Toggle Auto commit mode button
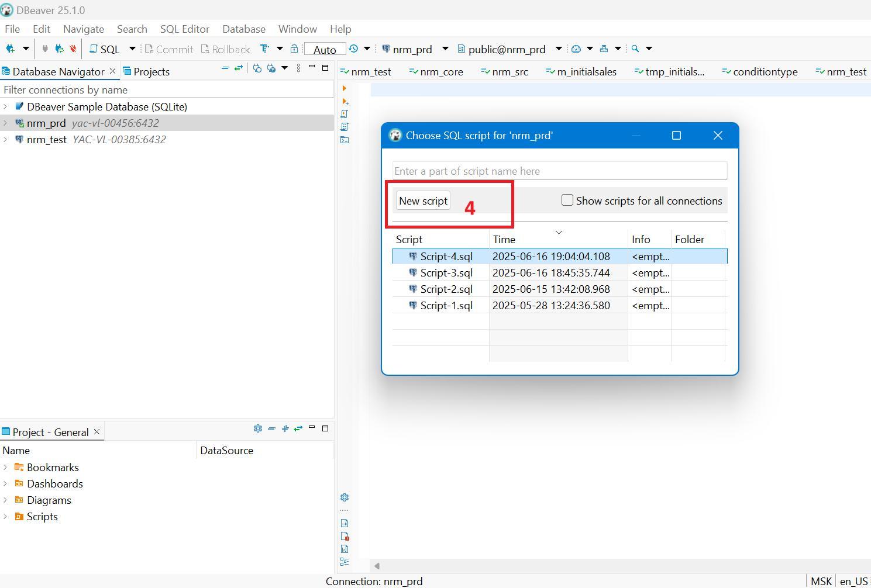Viewport: 871px width, 588px height. (325, 50)
